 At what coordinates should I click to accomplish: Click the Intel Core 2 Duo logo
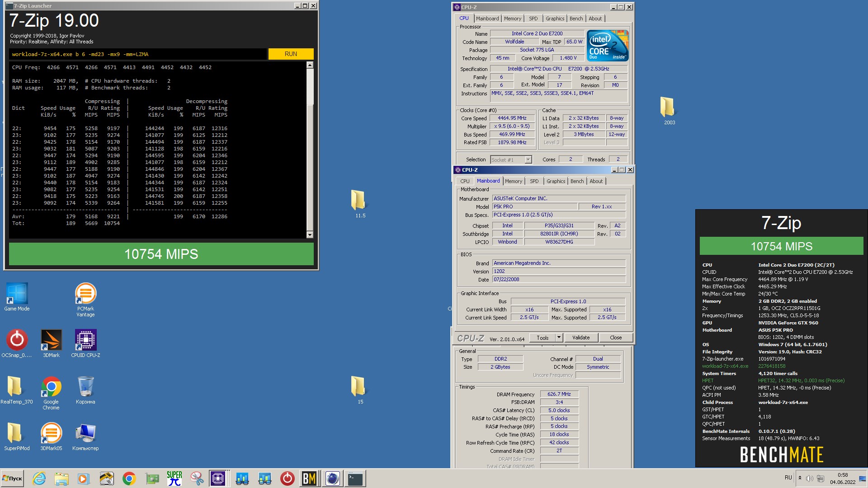608,46
